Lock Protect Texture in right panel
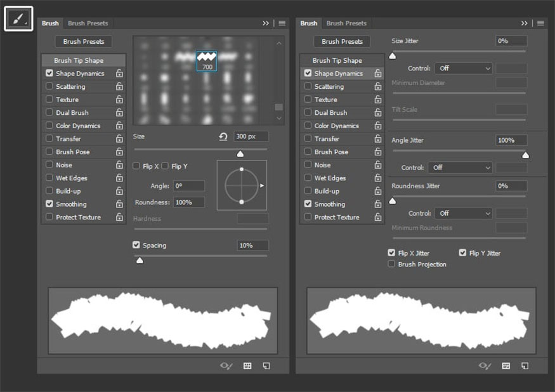The height and width of the screenshot is (392, 555). [378, 217]
